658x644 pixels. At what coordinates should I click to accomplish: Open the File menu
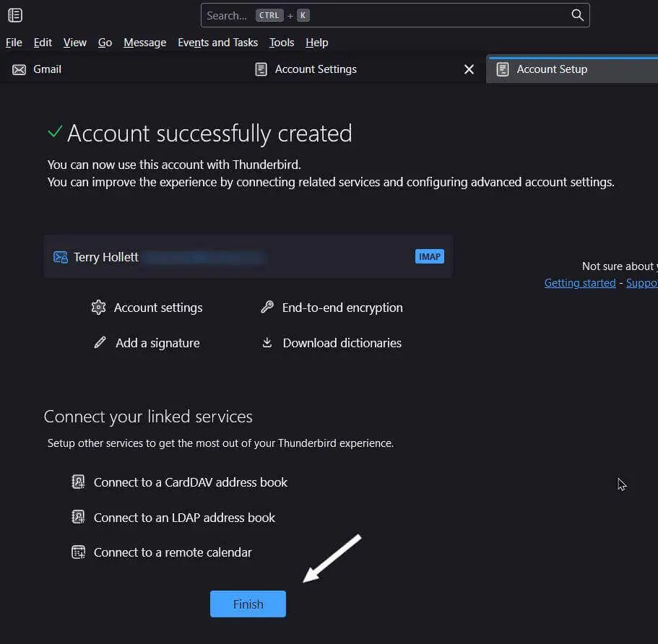point(14,43)
